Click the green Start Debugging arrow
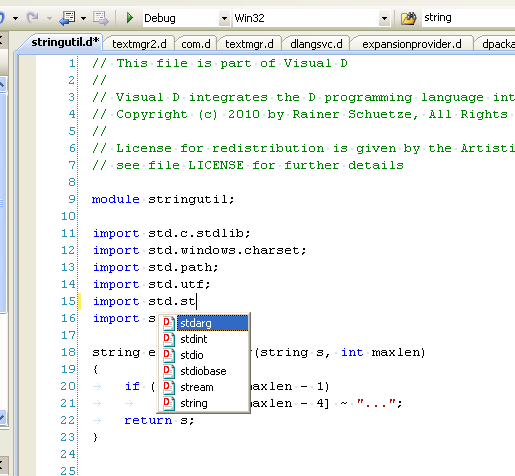This screenshot has height=476, width=515. tap(130, 18)
